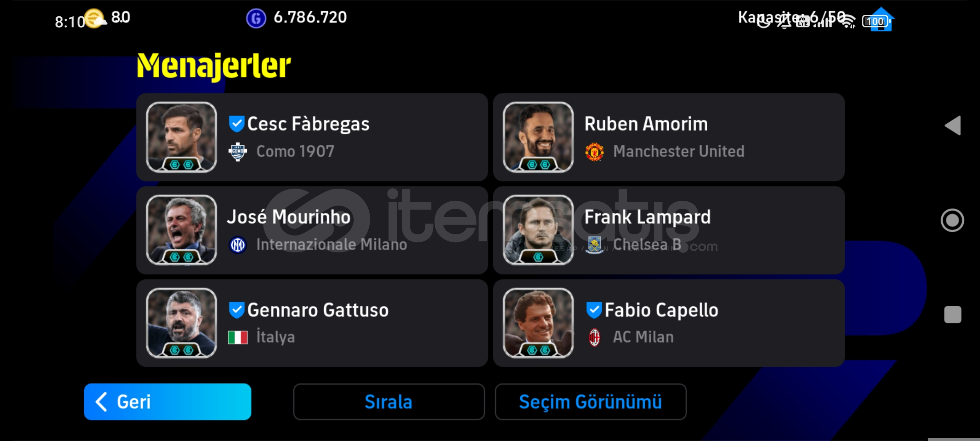The image size is (980, 441).
Task: Tap the Chelsea B club crest
Action: click(595, 245)
